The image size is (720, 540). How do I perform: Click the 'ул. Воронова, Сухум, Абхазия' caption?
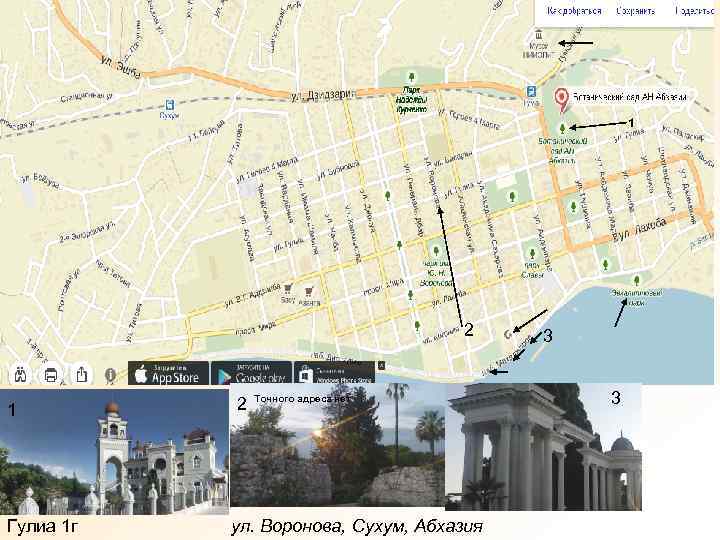coord(357,527)
